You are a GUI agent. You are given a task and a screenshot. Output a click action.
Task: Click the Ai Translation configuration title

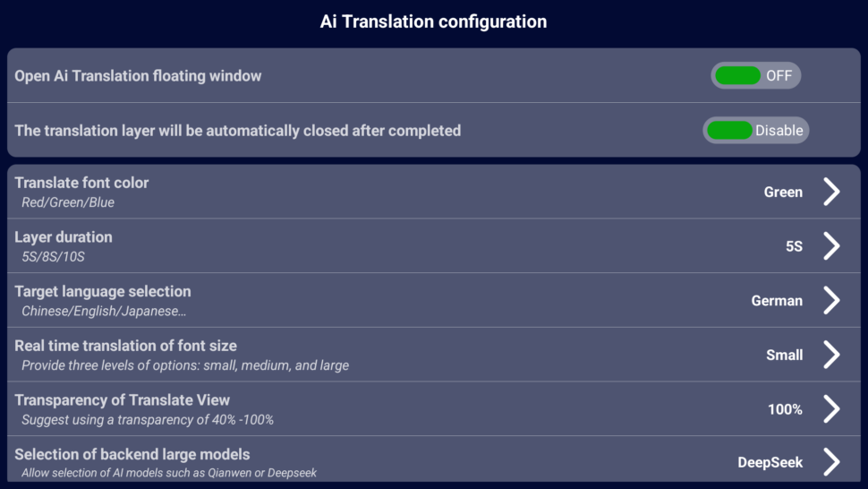coord(433,21)
